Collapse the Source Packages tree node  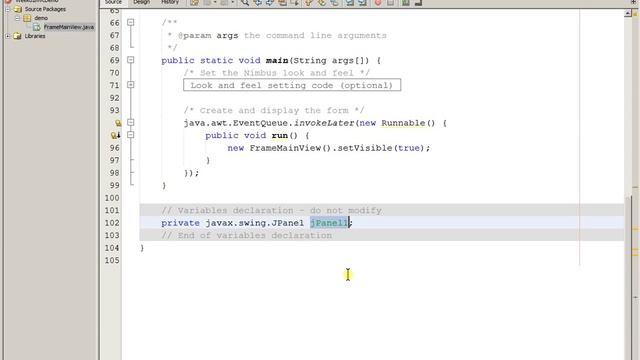click(x=8, y=9)
